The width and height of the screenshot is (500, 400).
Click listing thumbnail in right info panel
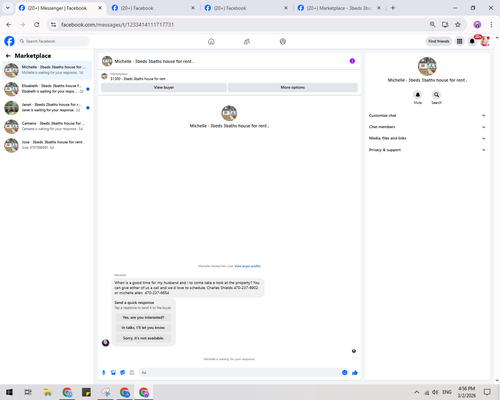tap(427, 66)
